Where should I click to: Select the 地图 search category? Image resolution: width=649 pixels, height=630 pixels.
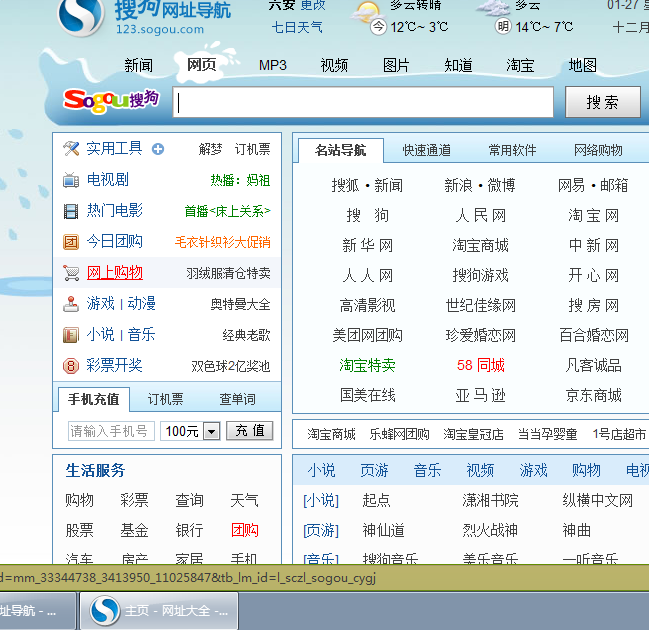(582, 65)
